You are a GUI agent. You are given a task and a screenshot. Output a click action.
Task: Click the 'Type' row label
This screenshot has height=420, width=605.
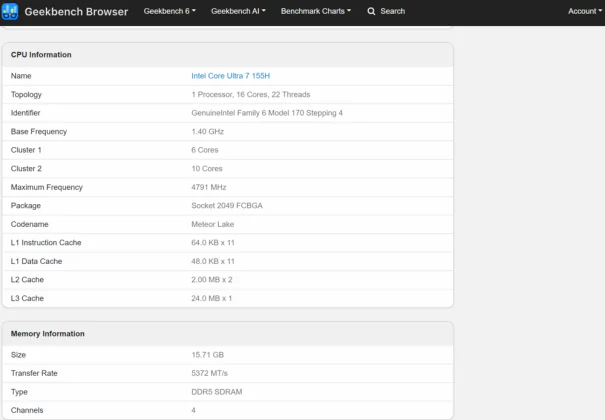point(19,392)
